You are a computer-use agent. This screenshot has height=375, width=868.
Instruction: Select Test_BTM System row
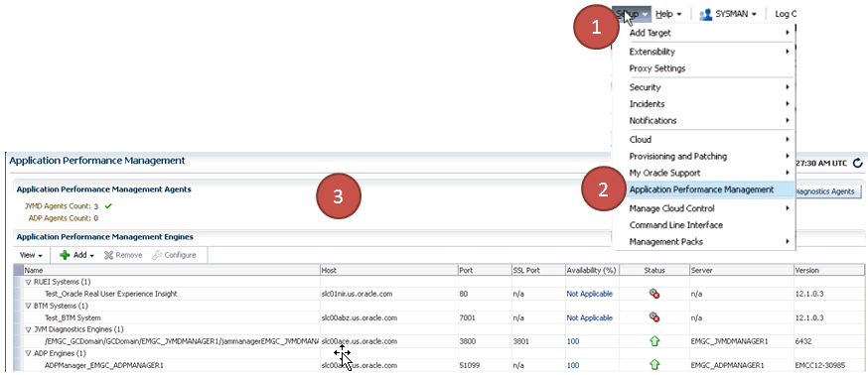(440, 317)
